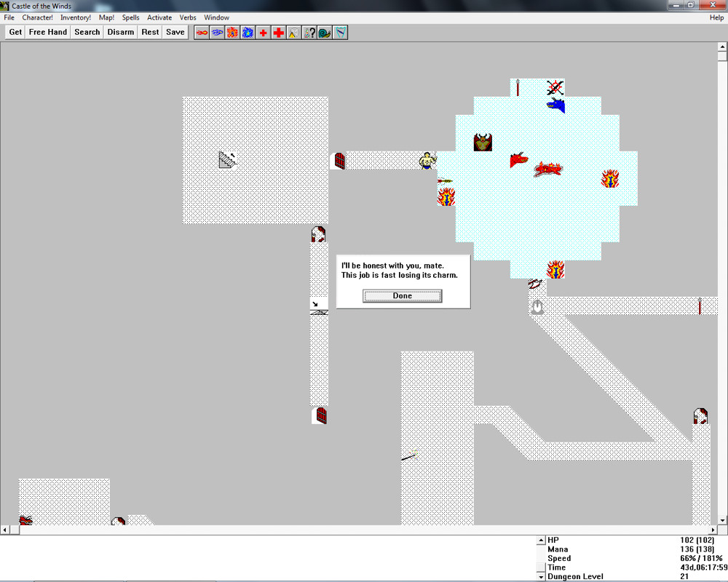
Task: Open the Inventory! menu
Action: pyautogui.click(x=76, y=17)
